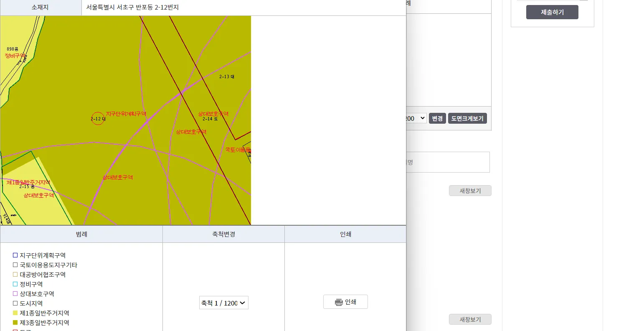Click the 국토이용용도지구기타 legend swatch
644x331 pixels.
(15, 265)
